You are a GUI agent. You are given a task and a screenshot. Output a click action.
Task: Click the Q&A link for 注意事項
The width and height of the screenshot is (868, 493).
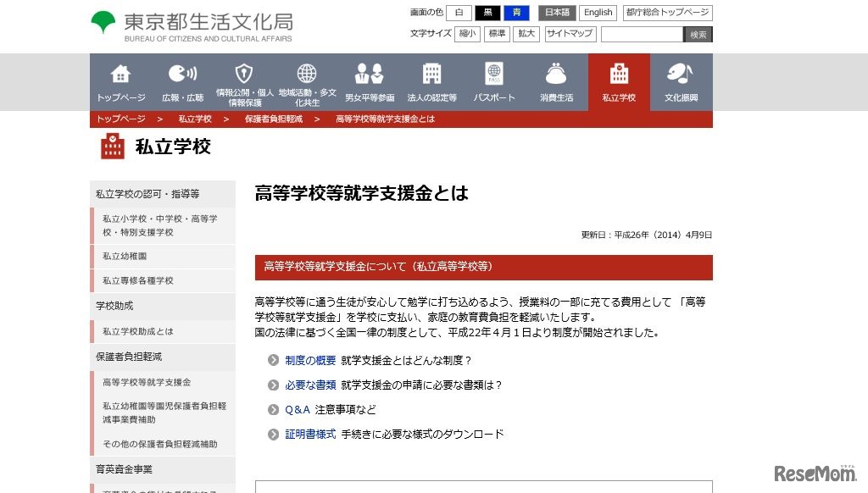click(296, 410)
